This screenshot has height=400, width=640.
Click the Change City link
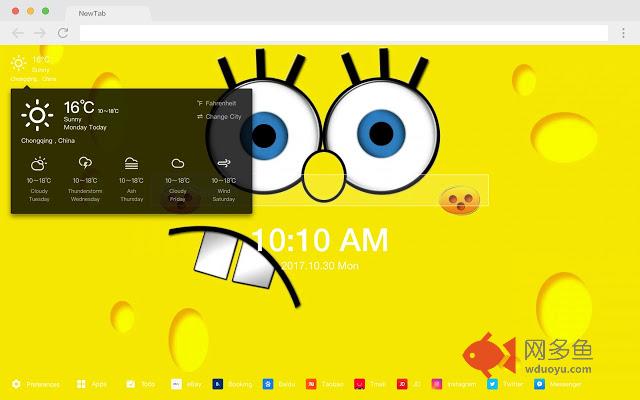(x=219, y=117)
